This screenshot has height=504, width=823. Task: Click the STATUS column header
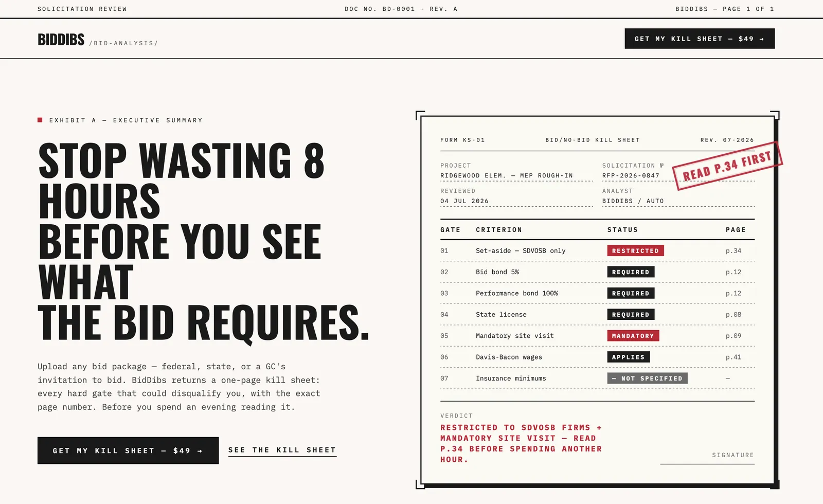[622, 230]
